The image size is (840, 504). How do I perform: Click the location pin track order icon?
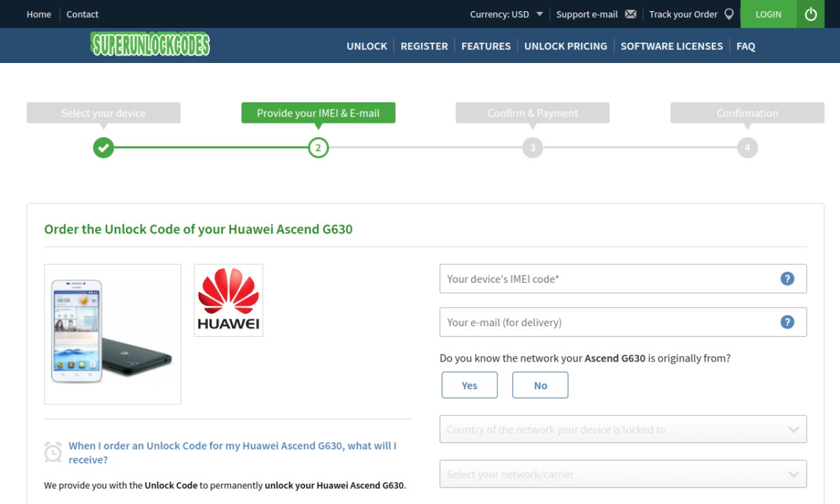point(728,14)
